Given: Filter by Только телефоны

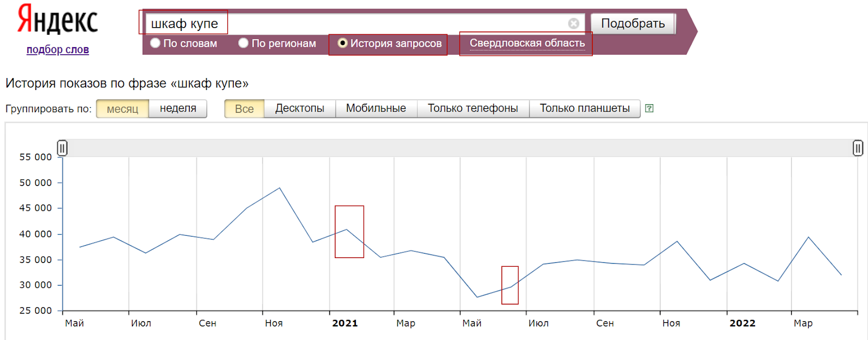Looking at the screenshot, I should coord(473,108).
